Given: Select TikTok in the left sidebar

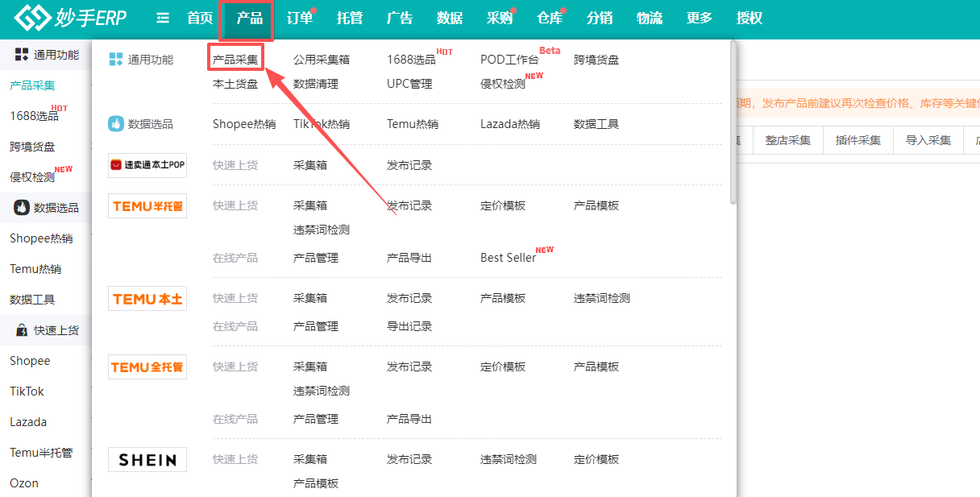Looking at the screenshot, I should (27, 391).
